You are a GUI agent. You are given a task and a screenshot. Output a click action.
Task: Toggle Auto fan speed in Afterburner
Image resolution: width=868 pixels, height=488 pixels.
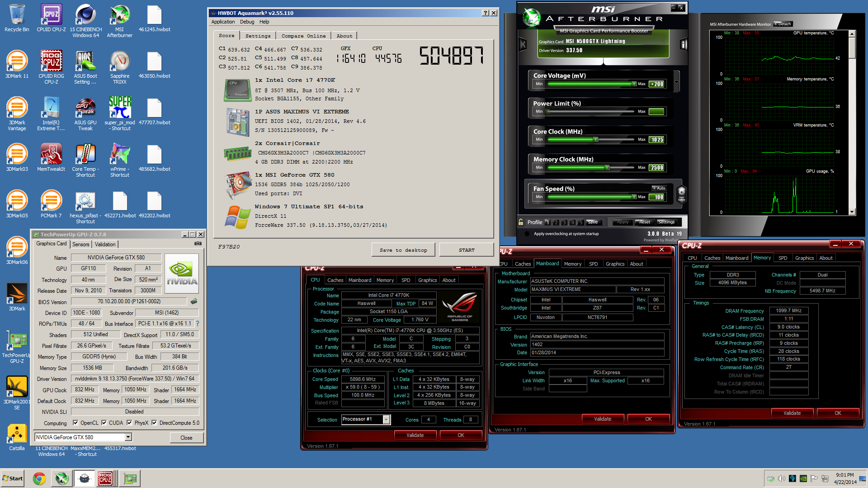click(x=659, y=188)
